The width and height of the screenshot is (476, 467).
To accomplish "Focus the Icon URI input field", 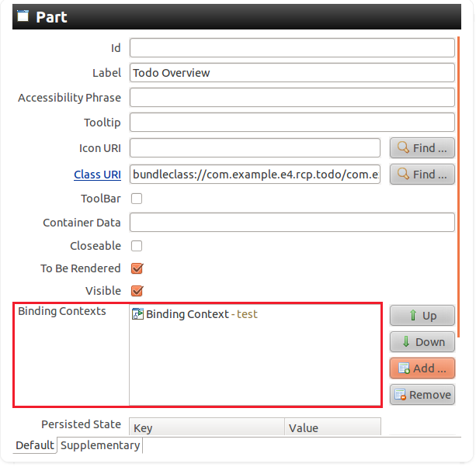I will (x=255, y=148).
